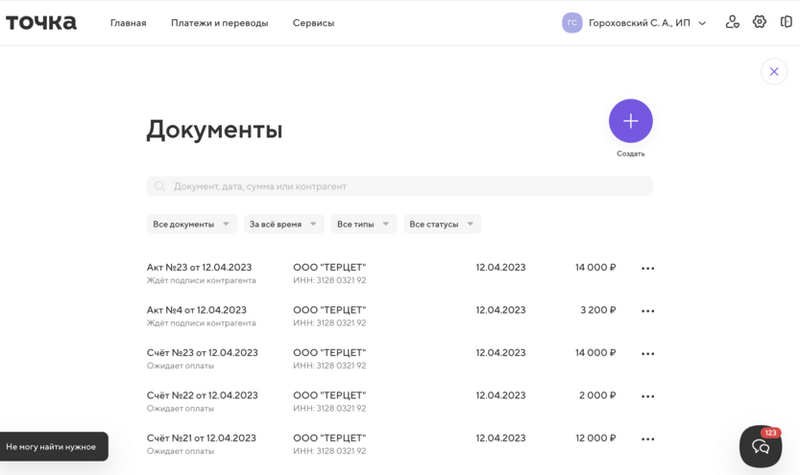Open the Все типы filter dropdown

pyautogui.click(x=363, y=224)
